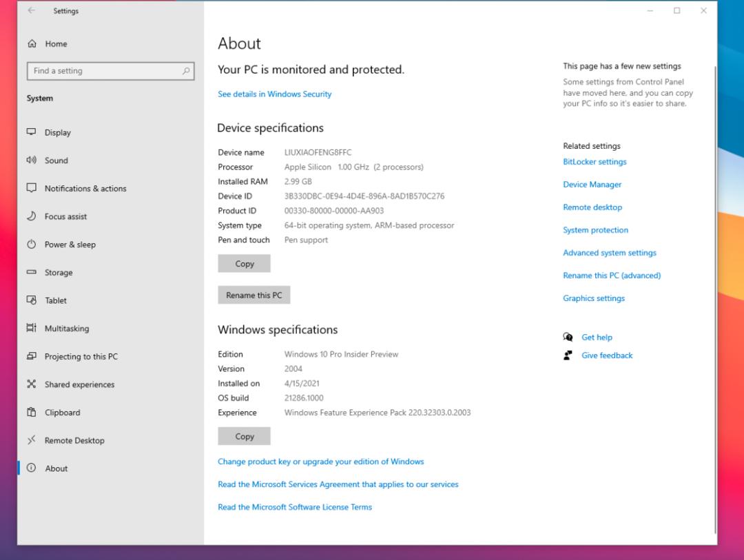Open BitLocker settings link
Viewport: 744px width, 560px height.
(595, 162)
